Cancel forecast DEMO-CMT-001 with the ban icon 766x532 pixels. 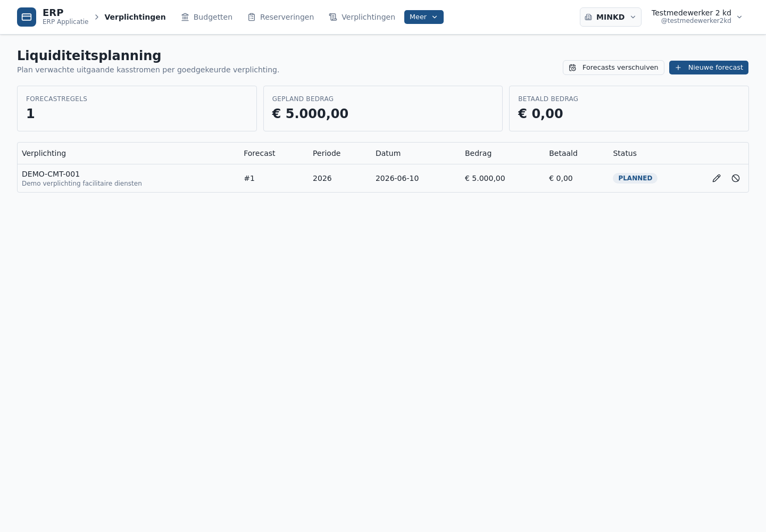click(x=736, y=178)
